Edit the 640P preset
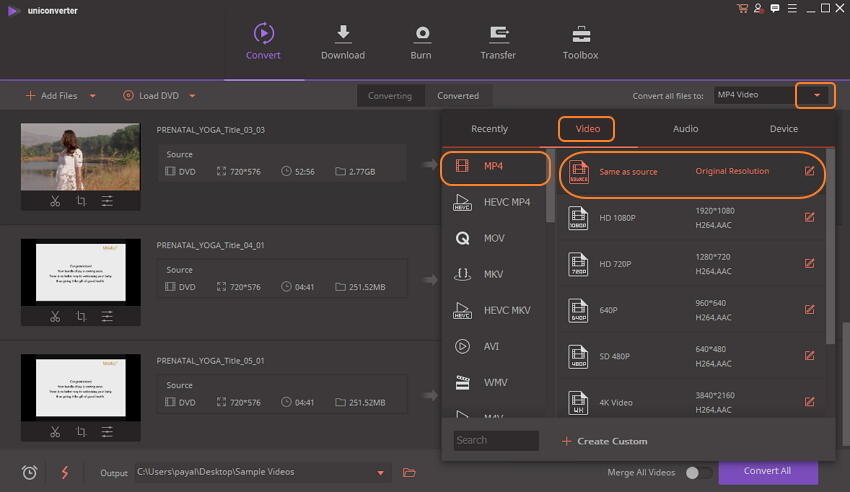 809,309
